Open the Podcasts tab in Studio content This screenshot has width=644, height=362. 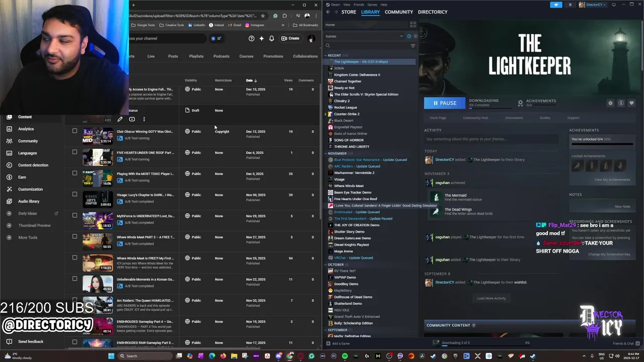[221, 56]
